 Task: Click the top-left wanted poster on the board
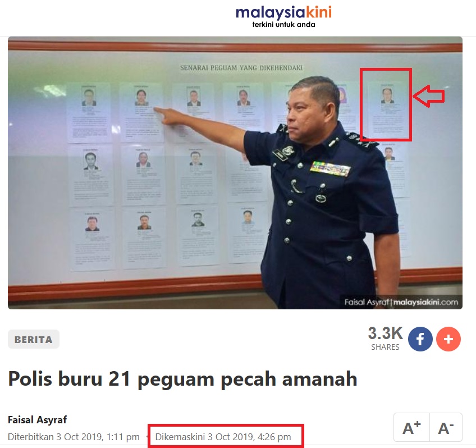pyautogui.click(x=89, y=113)
